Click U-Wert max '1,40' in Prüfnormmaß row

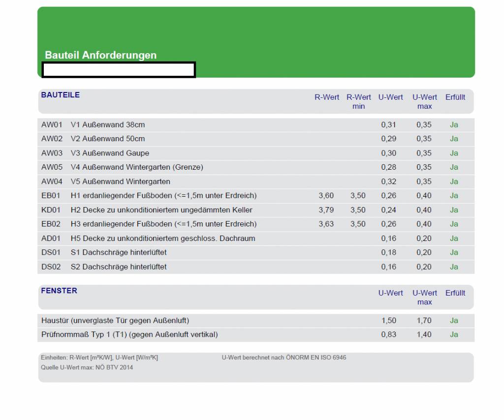(x=424, y=334)
